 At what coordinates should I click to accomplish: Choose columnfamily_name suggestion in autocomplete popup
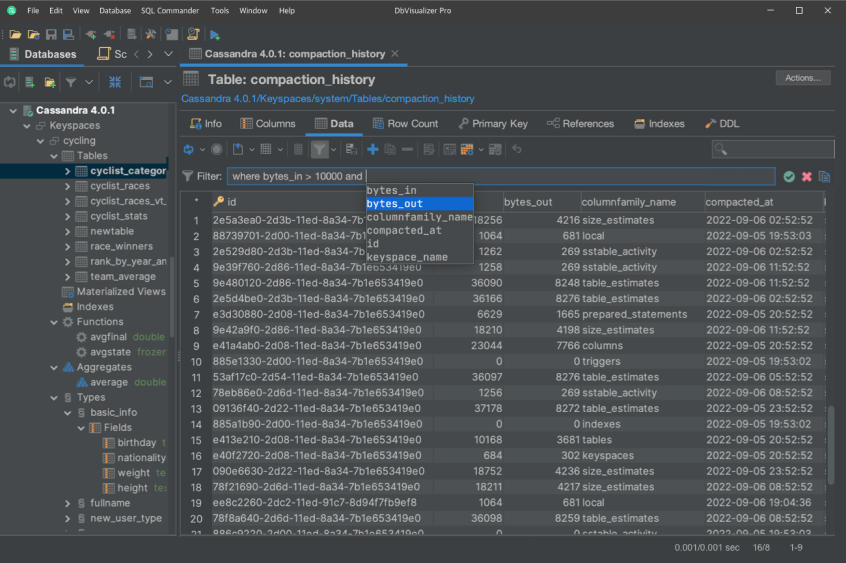[x=420, y=217]
